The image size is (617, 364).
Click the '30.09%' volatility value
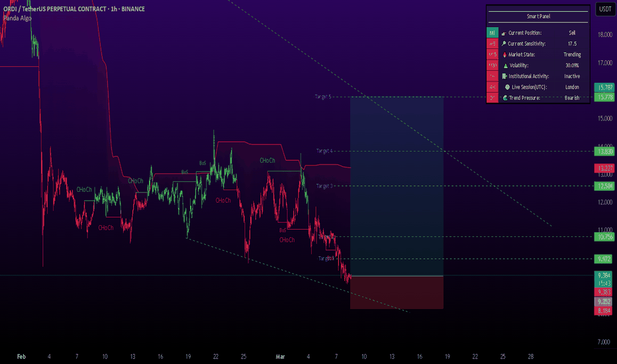pos(572,66)
